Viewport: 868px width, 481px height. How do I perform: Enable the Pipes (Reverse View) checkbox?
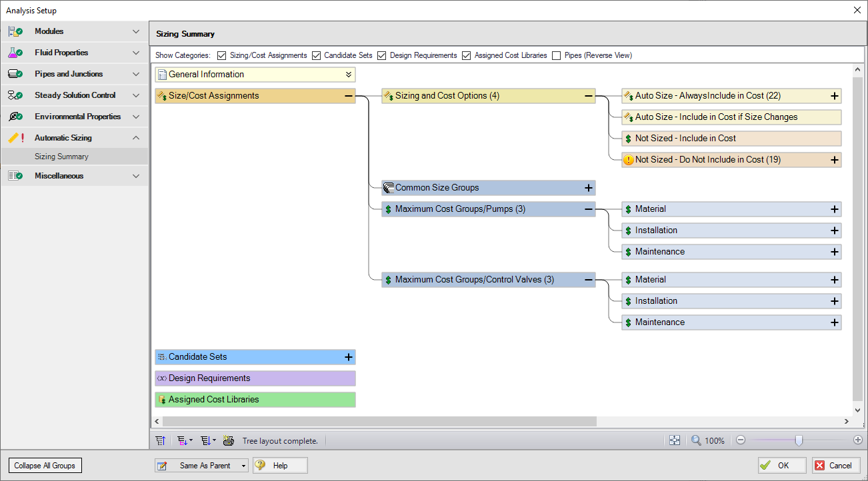[x=557, y=55]
